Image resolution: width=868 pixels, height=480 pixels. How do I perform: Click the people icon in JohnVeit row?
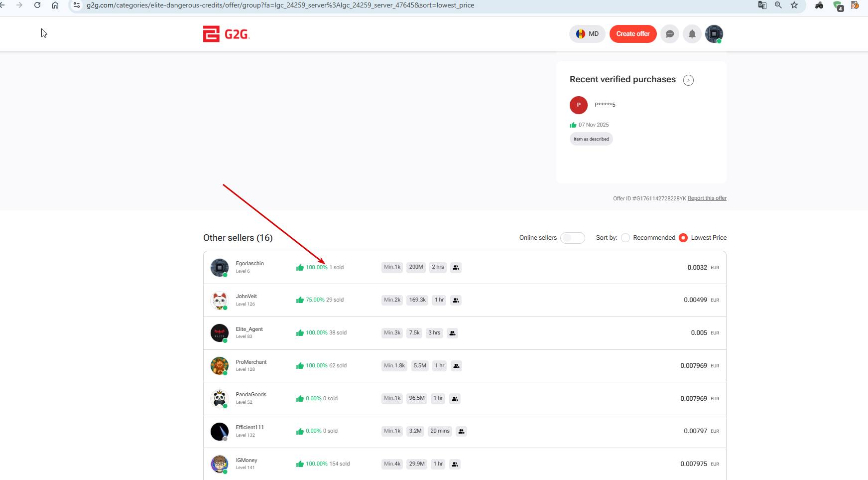[456, 300]
